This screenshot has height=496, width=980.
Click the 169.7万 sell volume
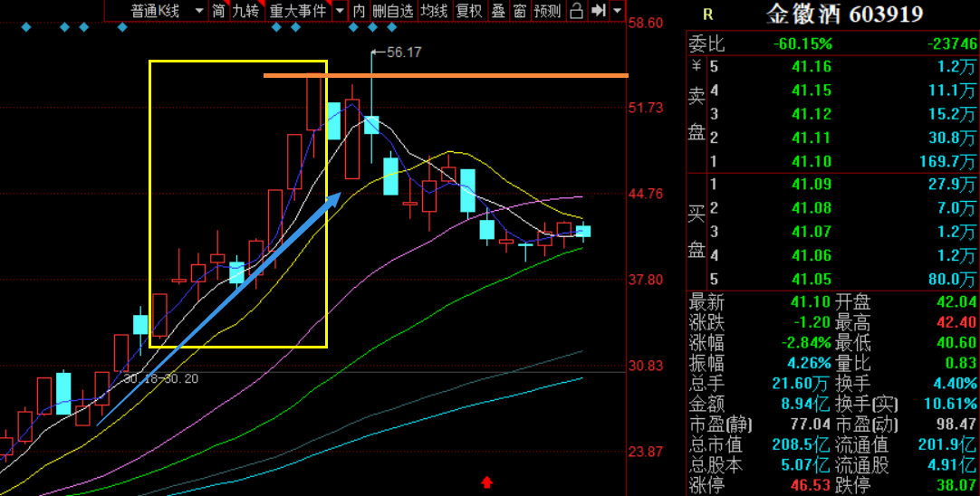click(946, 162)
